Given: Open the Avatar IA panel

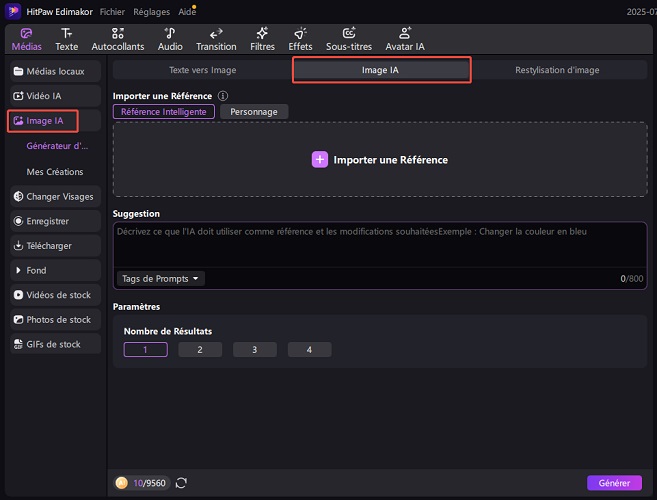Looking at the screenshot, I should 405,39.
